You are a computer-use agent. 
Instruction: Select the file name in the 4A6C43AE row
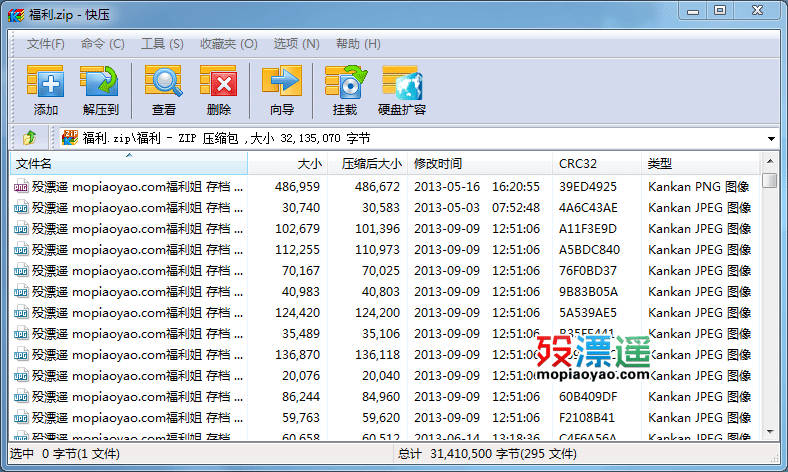pos(137,208)
